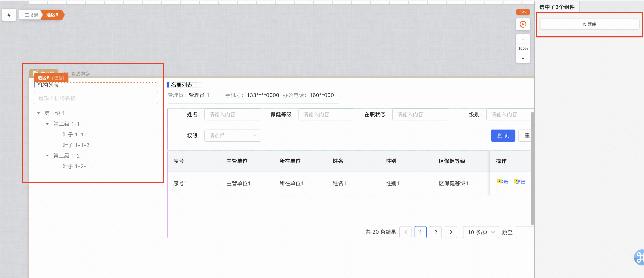Click the 创建组 button

pos(590,24)
